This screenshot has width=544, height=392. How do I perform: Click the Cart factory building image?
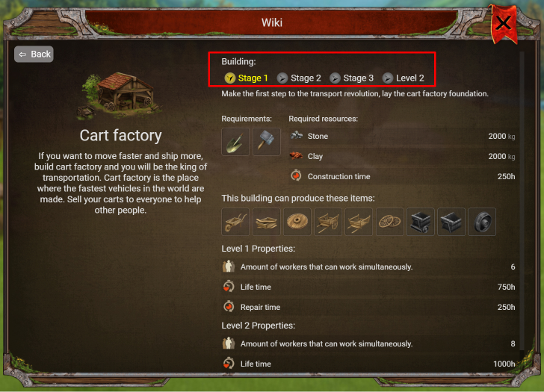(x=118, y=96)
